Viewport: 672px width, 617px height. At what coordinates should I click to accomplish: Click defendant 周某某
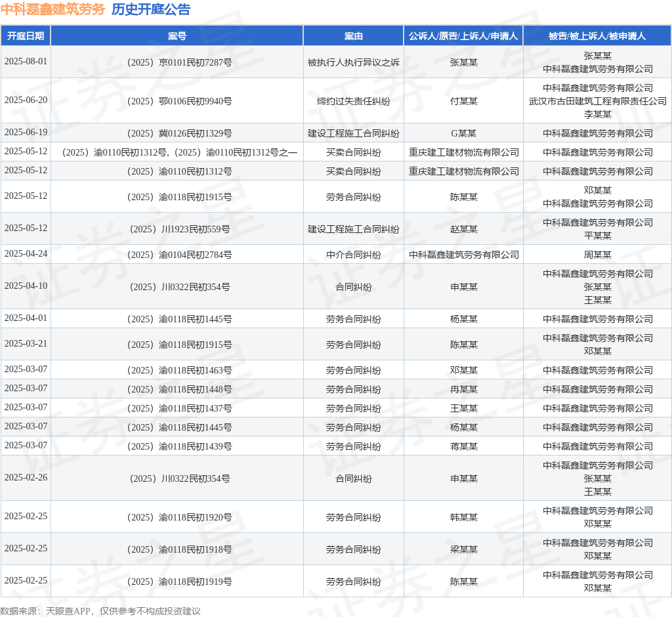point(597,255)
